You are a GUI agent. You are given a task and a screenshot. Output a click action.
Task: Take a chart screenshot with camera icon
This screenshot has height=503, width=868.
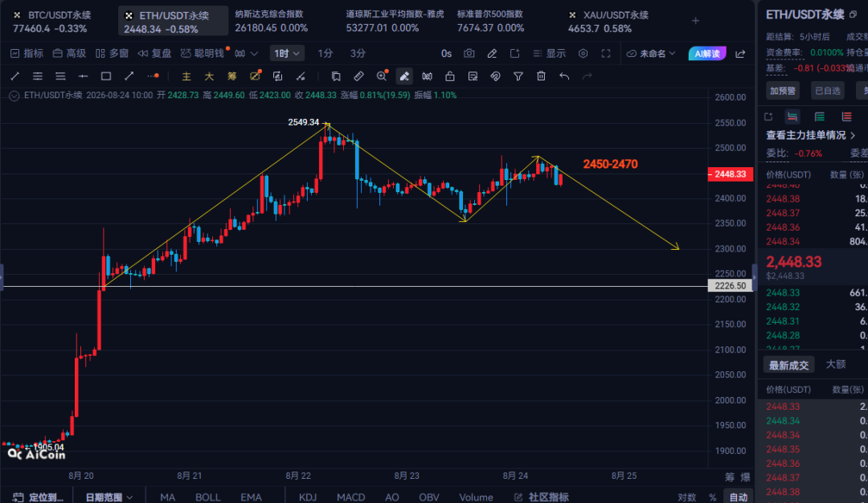coord(469,53)
